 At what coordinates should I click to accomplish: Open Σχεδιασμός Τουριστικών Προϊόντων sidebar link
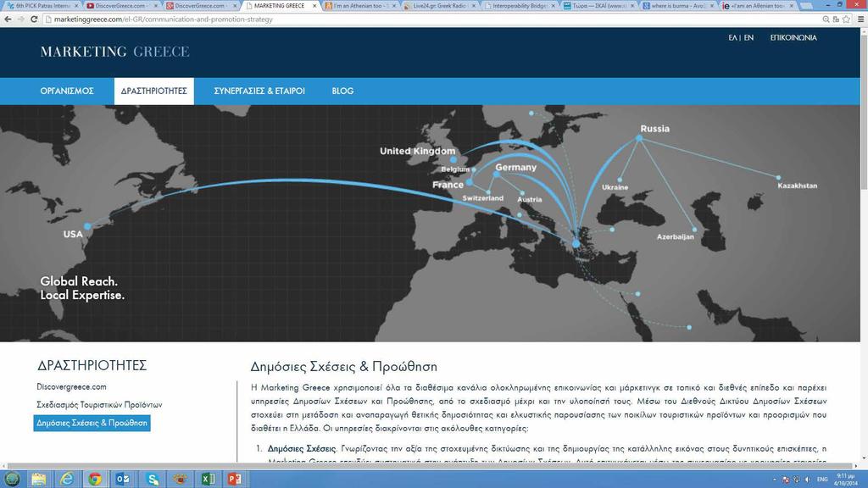coord(99,405)
